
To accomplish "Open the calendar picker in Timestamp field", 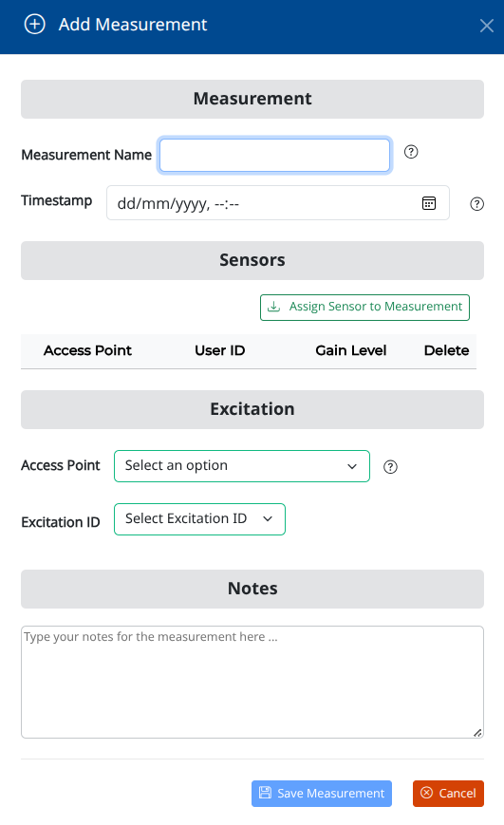I will (429, 203).
